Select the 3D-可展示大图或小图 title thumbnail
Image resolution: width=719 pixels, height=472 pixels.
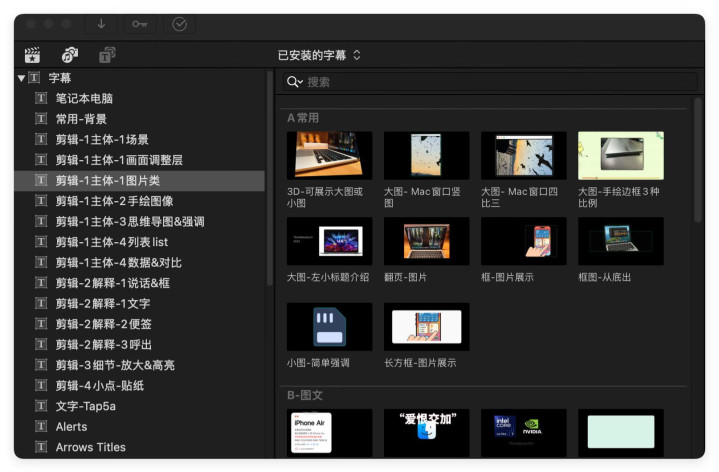pyautogui.click(x=329, y=156)
